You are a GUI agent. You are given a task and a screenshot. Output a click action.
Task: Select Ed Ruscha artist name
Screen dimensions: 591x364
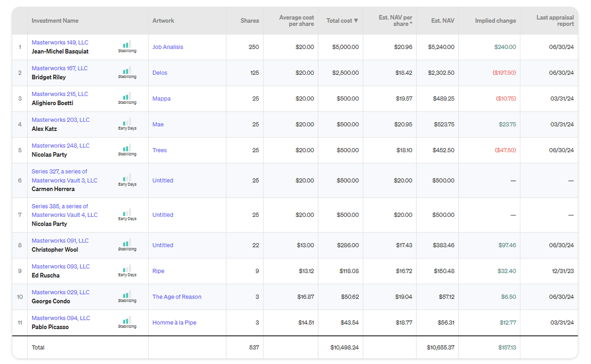pyautogui.click(x=46, y=276)
